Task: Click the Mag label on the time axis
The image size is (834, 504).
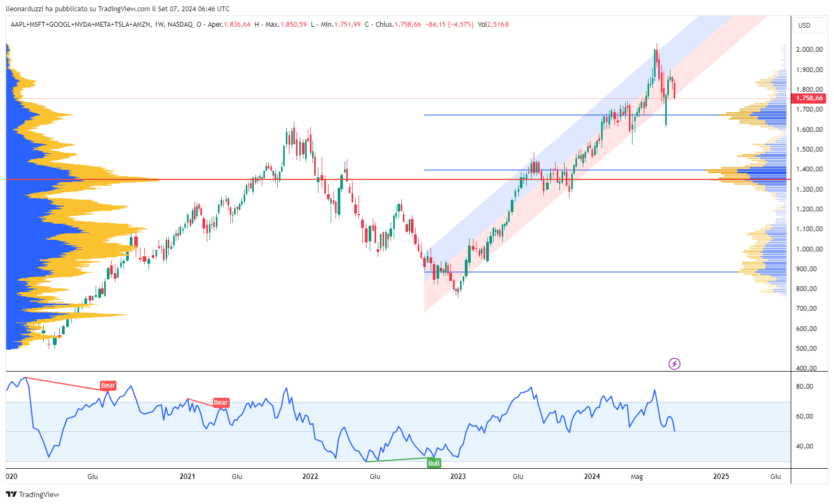Action: click(636, 477)
